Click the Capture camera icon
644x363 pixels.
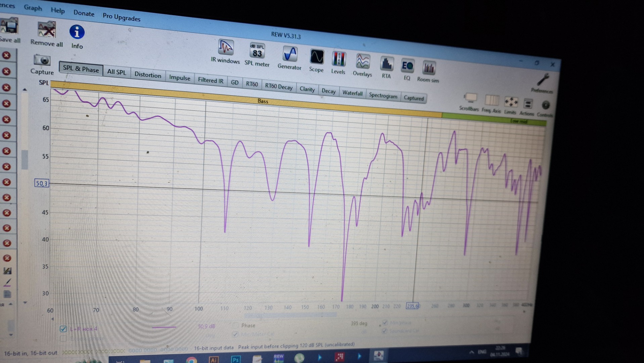42,61
